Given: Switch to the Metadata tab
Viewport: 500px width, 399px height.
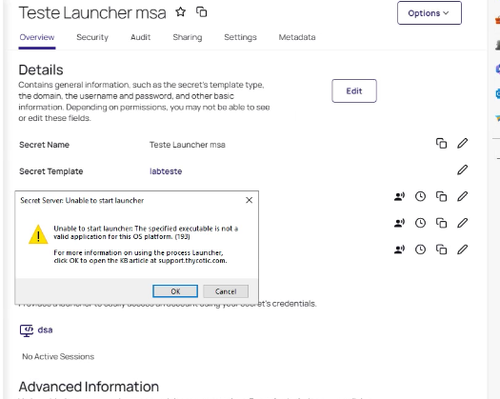Looking at the screenshot, I should pos(297,37).
